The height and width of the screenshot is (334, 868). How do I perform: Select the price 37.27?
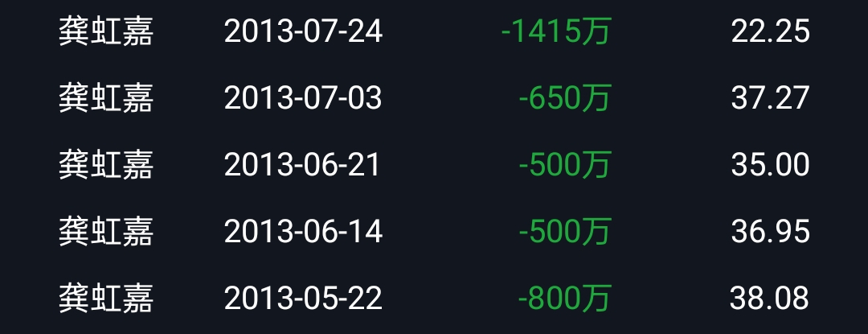771,98
